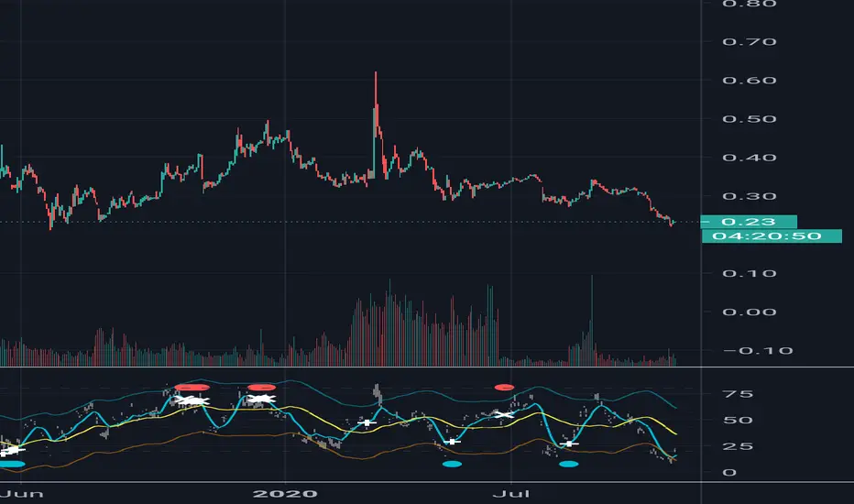
Task: Click the -0.10 price axis label
Action: coord(758,351)
